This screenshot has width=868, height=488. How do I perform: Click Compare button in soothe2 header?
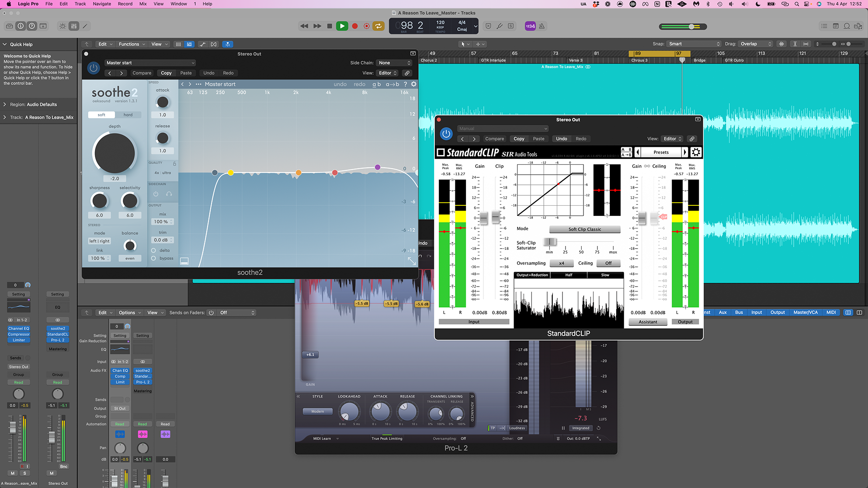142,73
